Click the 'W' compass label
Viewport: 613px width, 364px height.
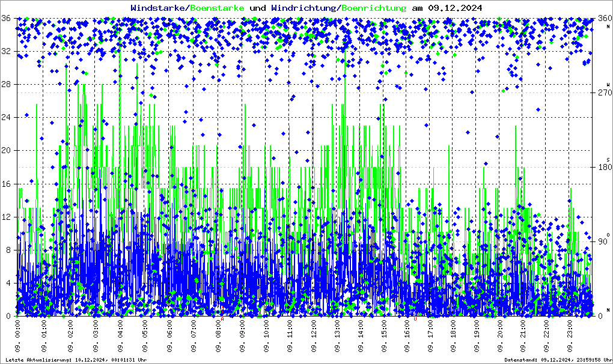[608, 85]
